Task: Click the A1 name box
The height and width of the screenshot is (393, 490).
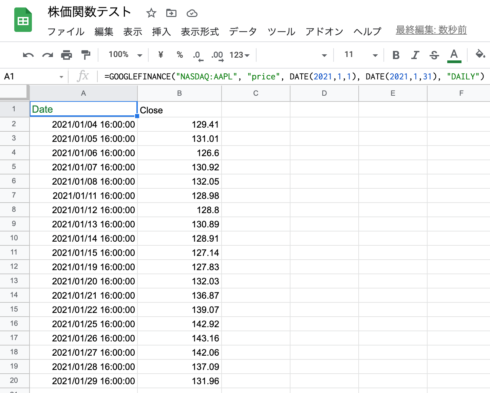Action: [x=30, y=77]
